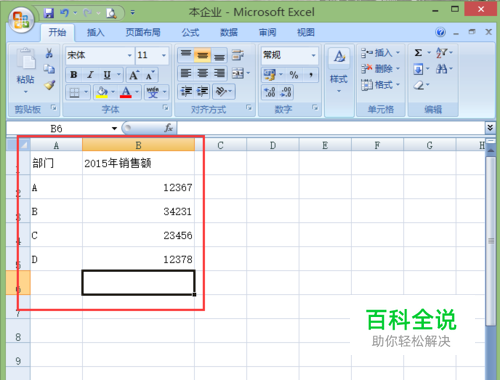
Task: Insert function with fx button
Action: tap(169, 128)
